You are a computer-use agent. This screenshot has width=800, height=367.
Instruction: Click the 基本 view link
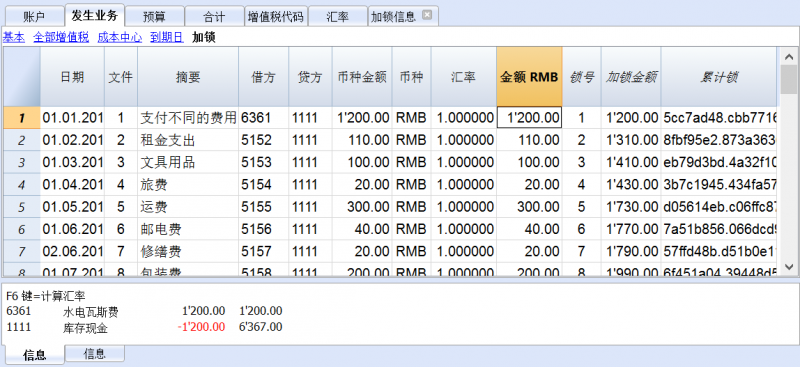tap(14, 37)
